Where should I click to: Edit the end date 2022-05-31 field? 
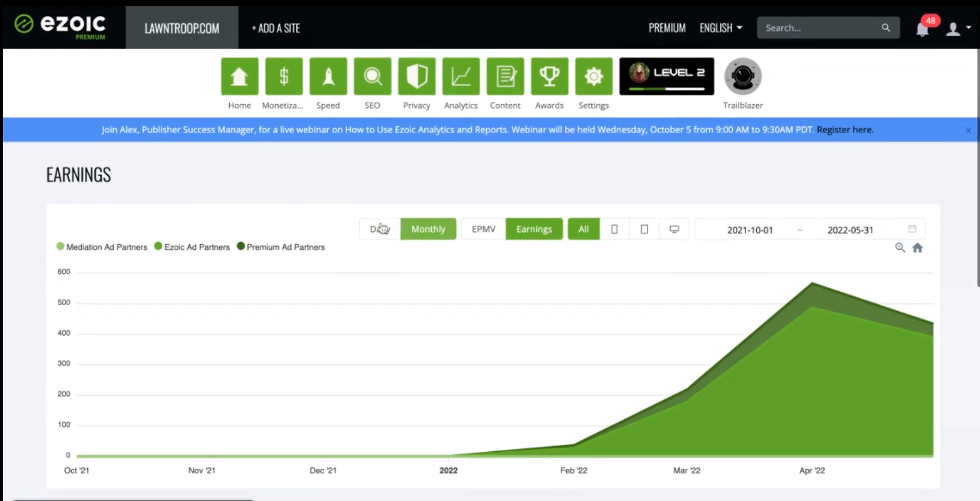pos(850,230)
